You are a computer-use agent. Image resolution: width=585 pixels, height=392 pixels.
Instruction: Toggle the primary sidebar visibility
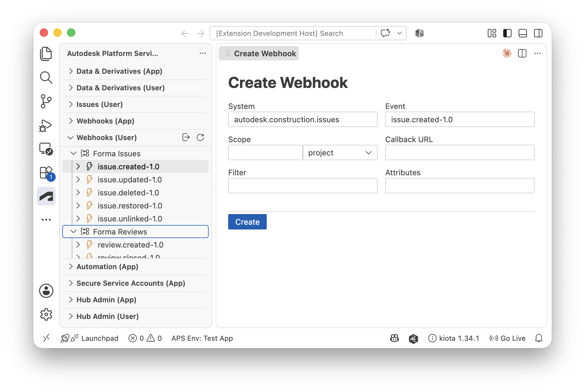pos(507,33)
